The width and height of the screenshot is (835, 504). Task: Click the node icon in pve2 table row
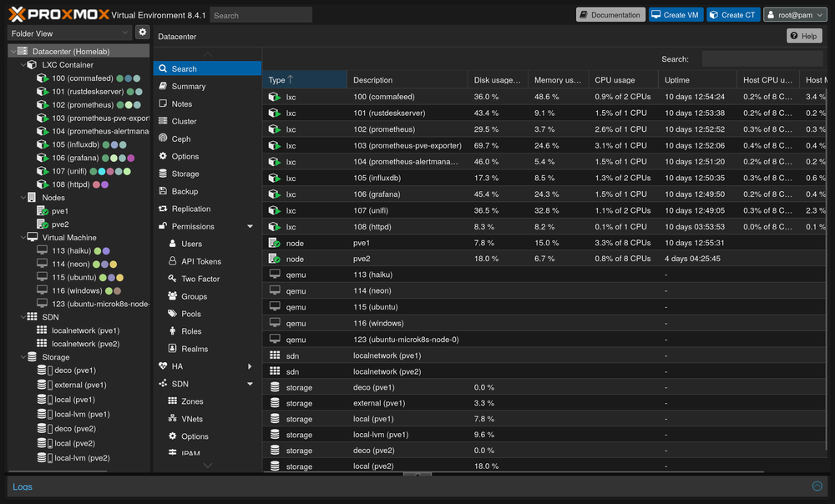pyautogui.click(x=274, y=259)
